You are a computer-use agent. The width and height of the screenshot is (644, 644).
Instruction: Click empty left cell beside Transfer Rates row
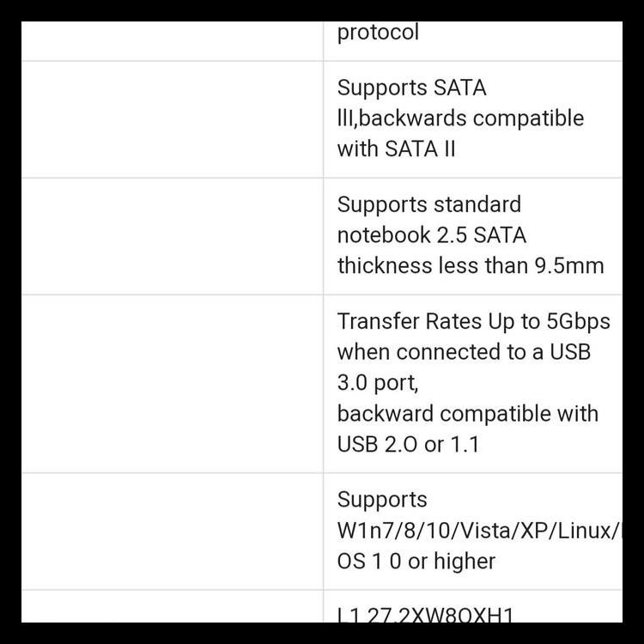tap(172, 383)
